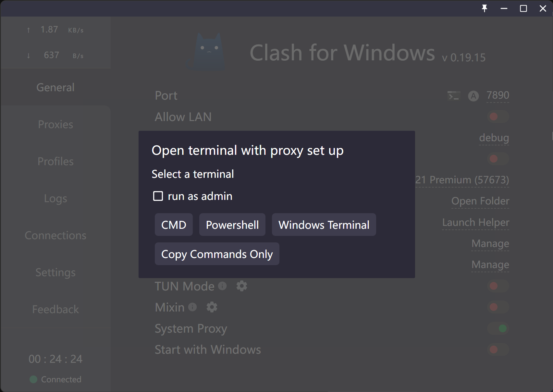Screen dimensions: 553x392
Task: Choose the Powershell terminal button
Action: [232, 225]
